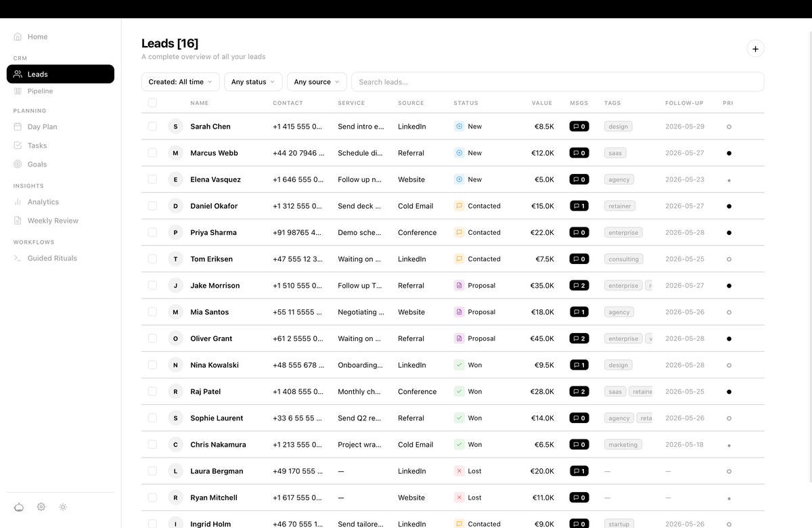Click the Analytics bar chart icon
The width and height of the screenshot is (812, 528).
[x=18, y=202]
